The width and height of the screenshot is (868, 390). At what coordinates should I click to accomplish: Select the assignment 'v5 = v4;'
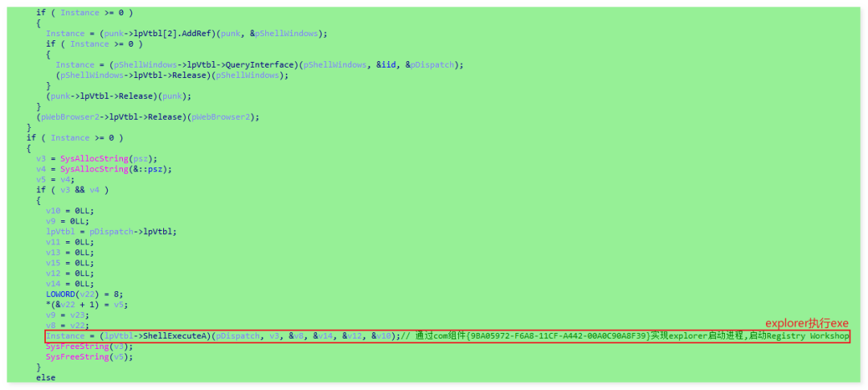coord(55,179)
